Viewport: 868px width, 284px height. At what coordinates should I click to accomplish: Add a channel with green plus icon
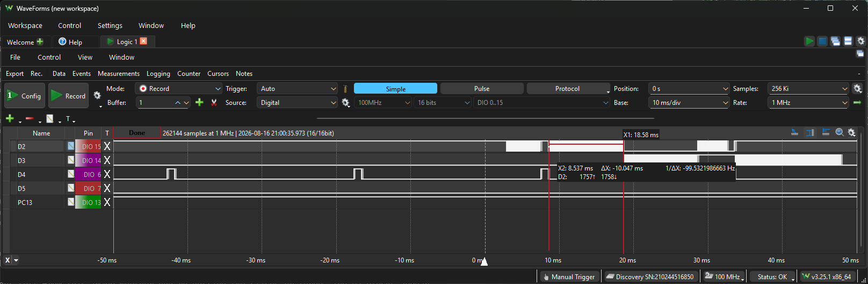coord(10,118)
